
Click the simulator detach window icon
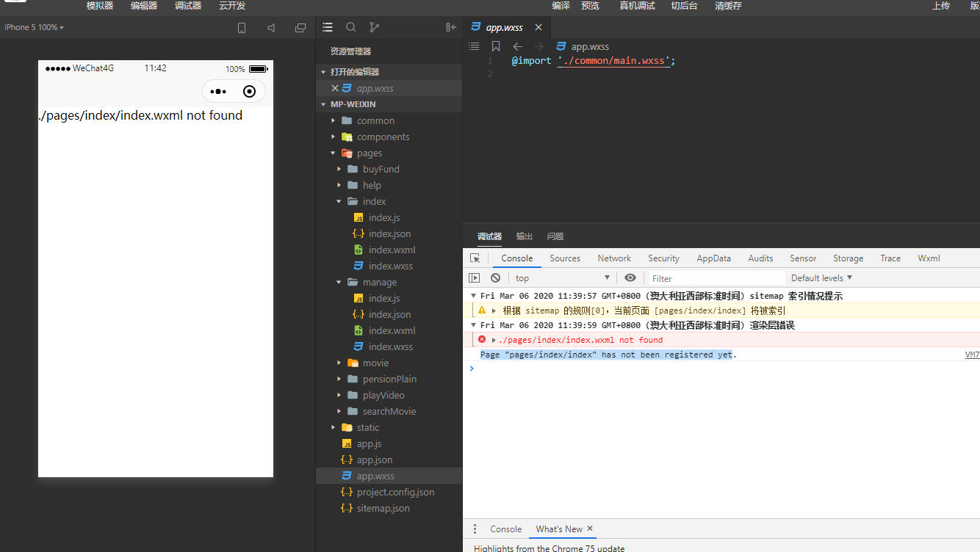click(x=300, y=28)
